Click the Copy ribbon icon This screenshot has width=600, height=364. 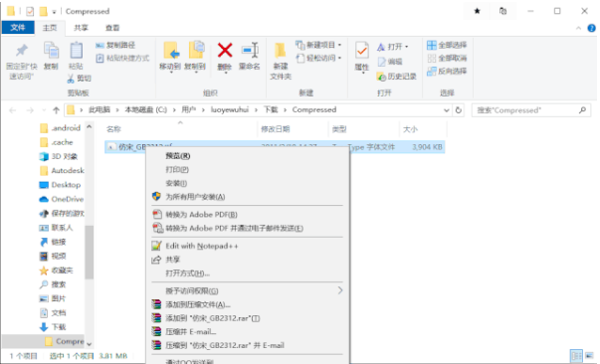51,51
